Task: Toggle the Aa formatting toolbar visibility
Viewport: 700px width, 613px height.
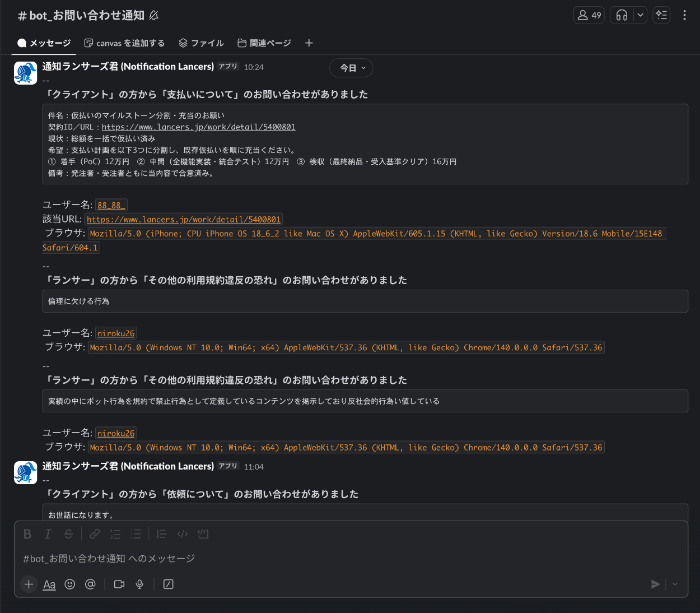Action: 49,584
